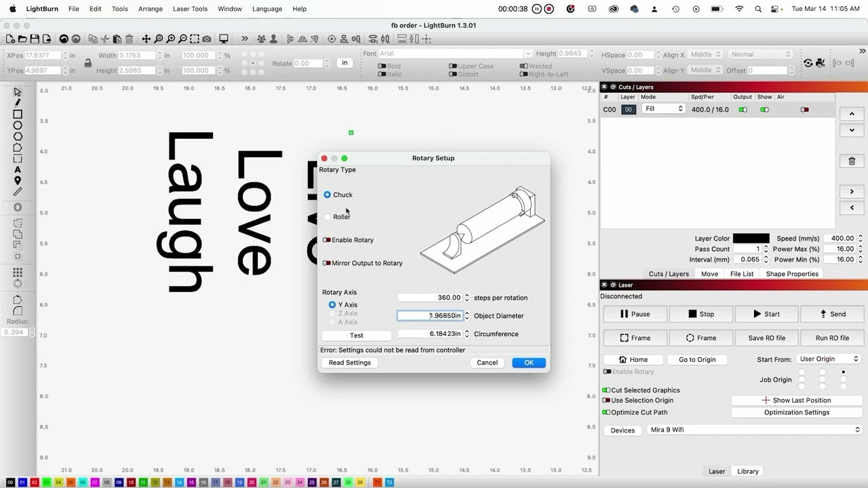Select the Position Laser marker tool
The height and width of the screenshot is (488, 868).
pos(18,180)
